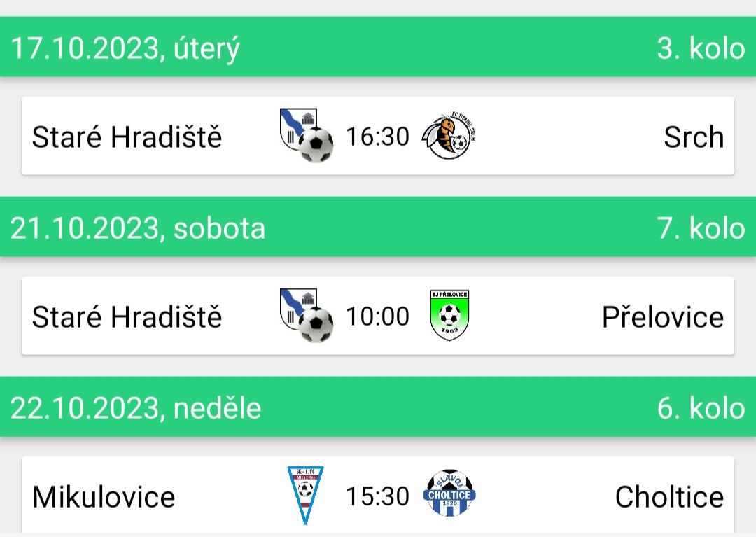Screen dimensions: 756x537
Task: Tap the FC Titanic Srch wasp logo
Action: click(449, 135)
